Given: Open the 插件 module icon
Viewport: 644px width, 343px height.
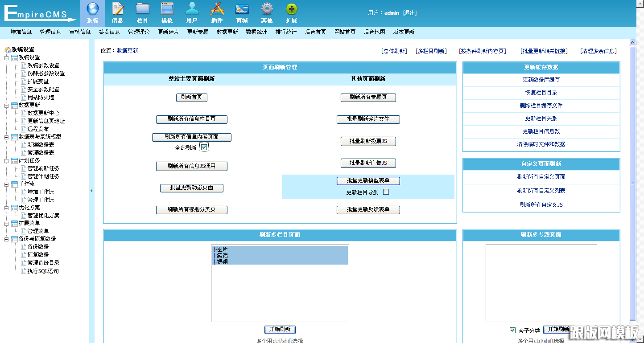Looking at the screenshot, I should pyautogui.click(x=217, y=12).
